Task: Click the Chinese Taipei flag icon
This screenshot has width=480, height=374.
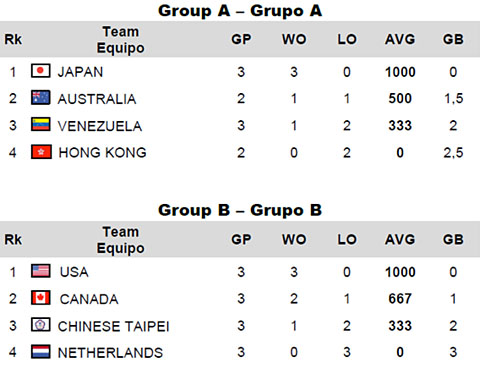Action: coord(41,325)
